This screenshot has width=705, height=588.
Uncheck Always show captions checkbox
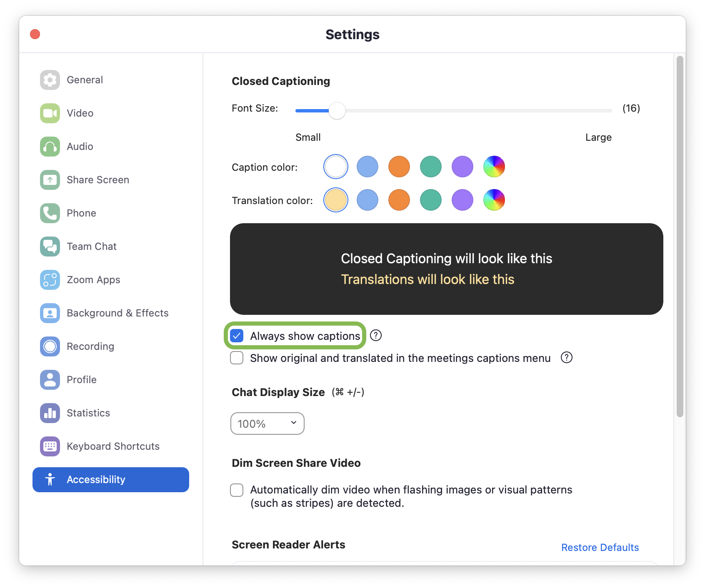pyautogui.click(x=237, y=336)
